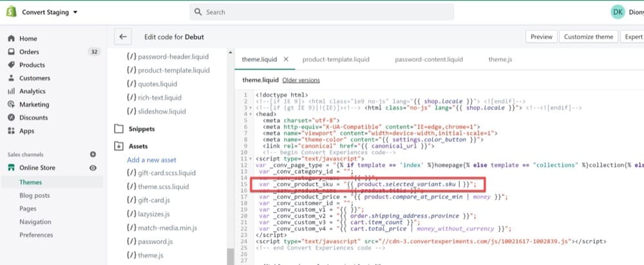Focus the Search input field

point(321,12)
